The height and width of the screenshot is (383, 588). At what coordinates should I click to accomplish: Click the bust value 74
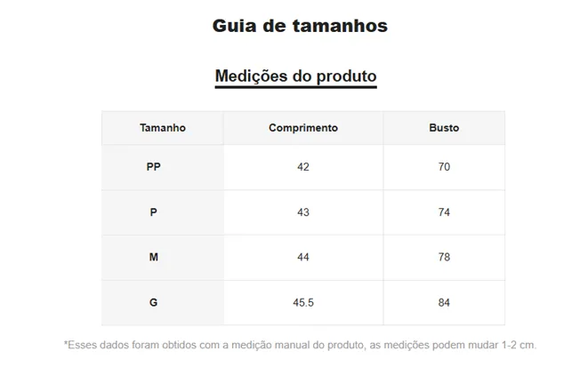444,212
